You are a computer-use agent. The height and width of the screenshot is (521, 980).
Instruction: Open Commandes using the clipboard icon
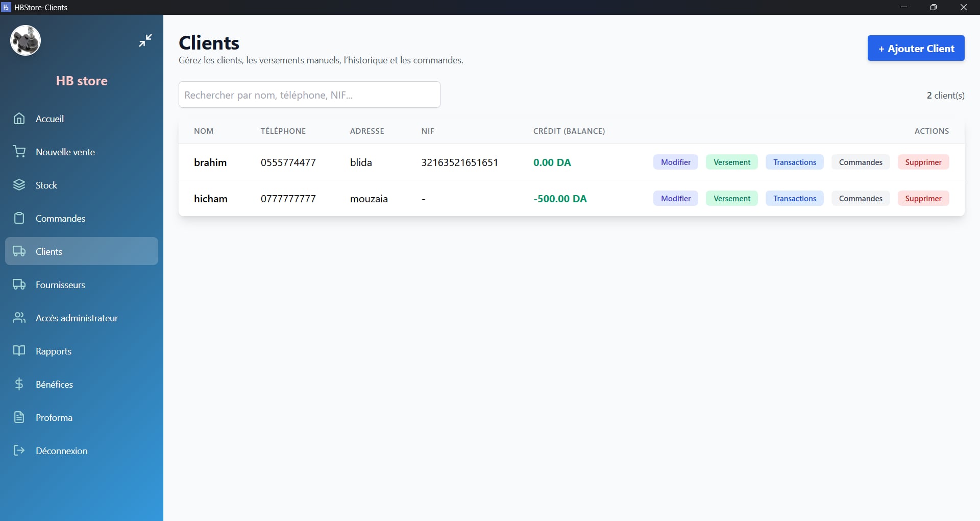[x=19, y=218]
